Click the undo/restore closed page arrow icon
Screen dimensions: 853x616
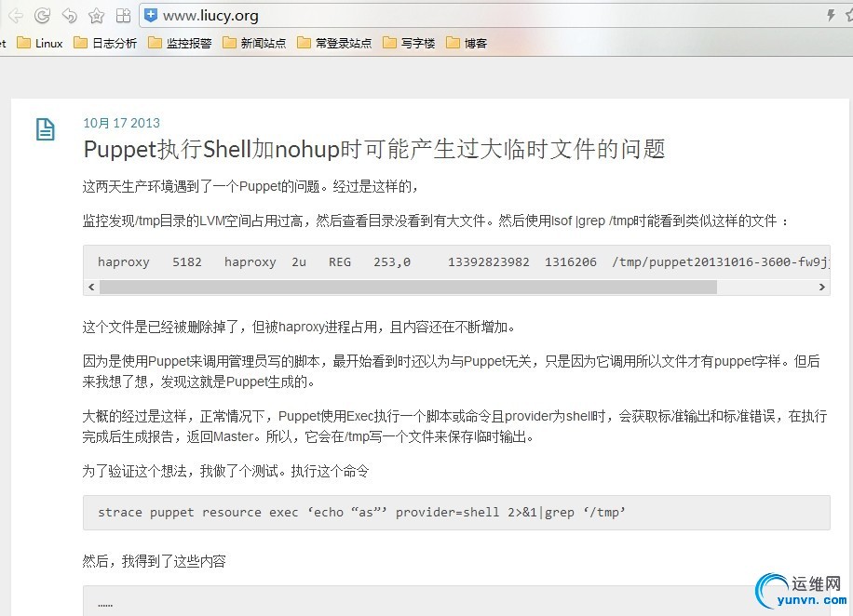(x=70, y=16)
